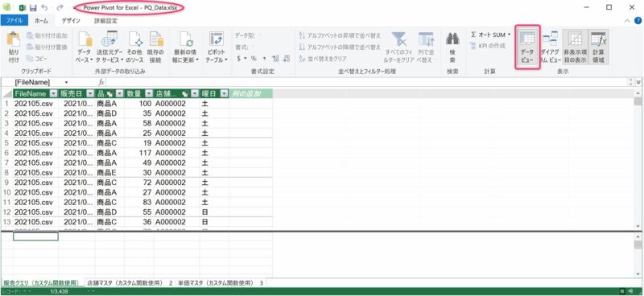Image resolution: width=644 pixels, height=296 pixels.
Task: Open FileName column filter dropdown
Action: (x=53, y=93)
